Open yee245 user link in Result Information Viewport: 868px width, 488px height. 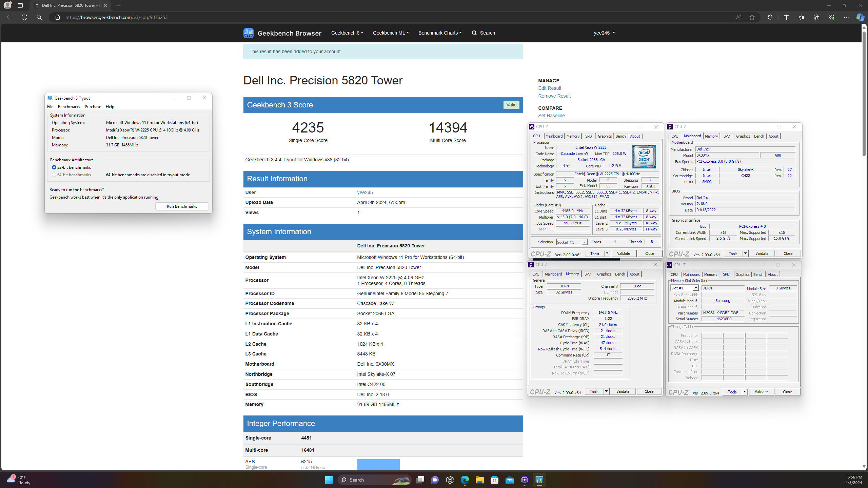[x=364, y=192]
